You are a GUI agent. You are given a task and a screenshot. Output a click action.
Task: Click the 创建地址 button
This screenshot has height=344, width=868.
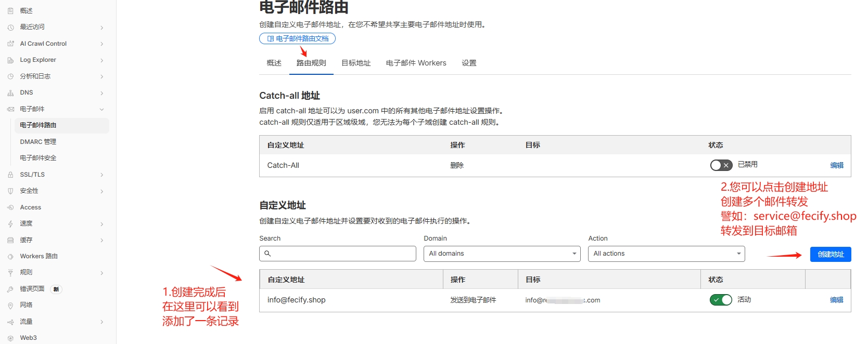coord(831,254)
